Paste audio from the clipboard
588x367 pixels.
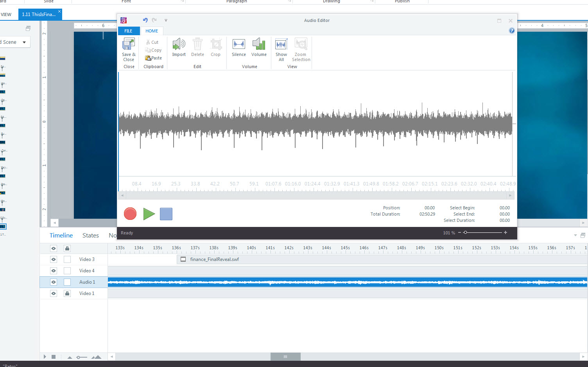pyautogui.click(x=153, y=58)
